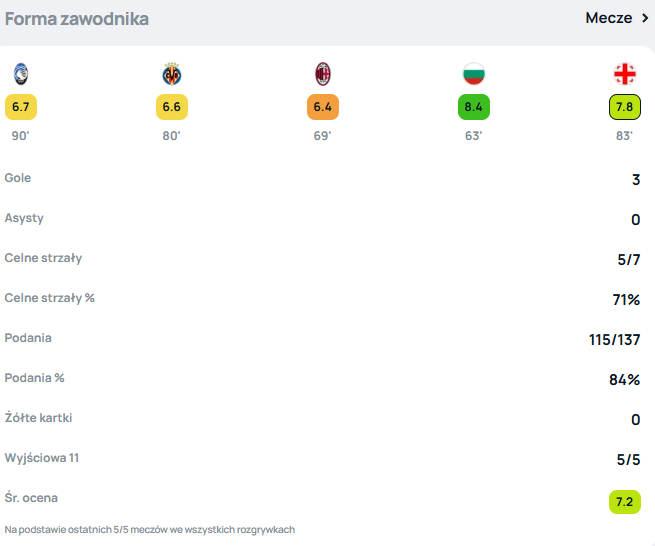Click the Bulgaria flag icon
The width and height of the screenshot is (655, 546).
pyautogui.click(x=473, y=73)
